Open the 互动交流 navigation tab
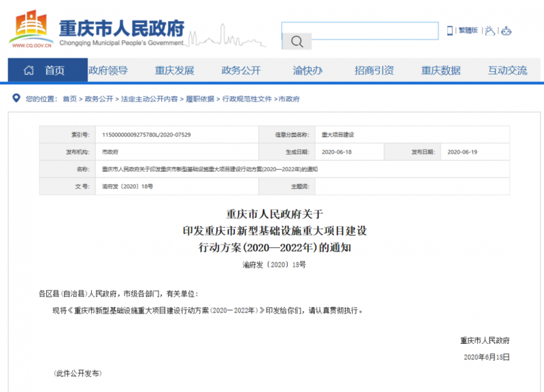 507,70
